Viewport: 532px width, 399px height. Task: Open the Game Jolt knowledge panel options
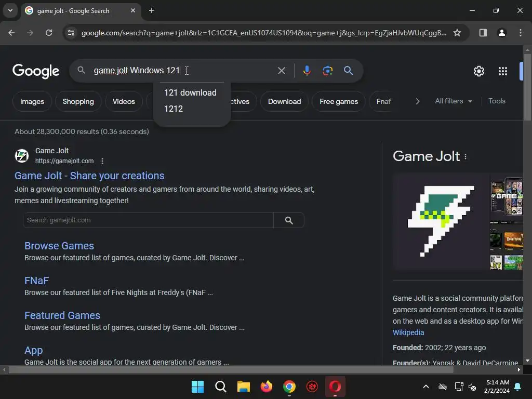tap(465, 157)
